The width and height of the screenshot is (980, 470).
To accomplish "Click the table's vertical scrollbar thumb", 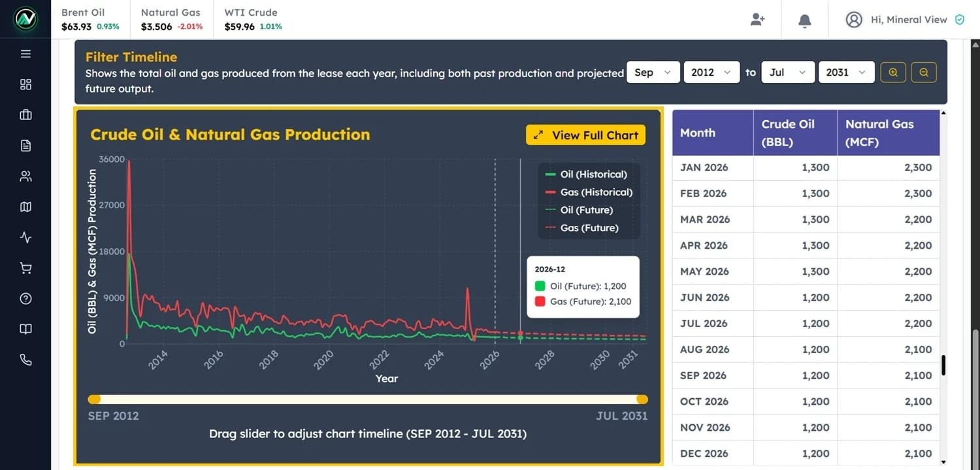I will click(943, 366).
